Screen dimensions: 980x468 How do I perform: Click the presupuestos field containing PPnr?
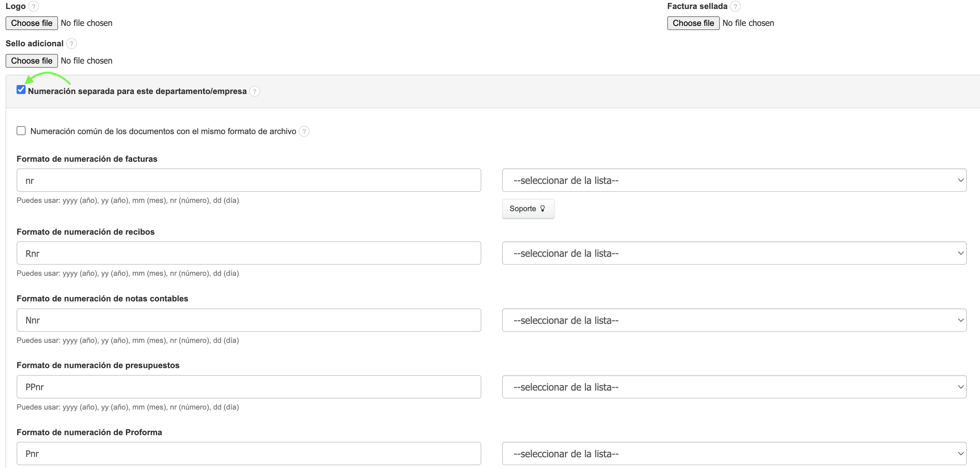pyautogui.click(x=248, y=387)
